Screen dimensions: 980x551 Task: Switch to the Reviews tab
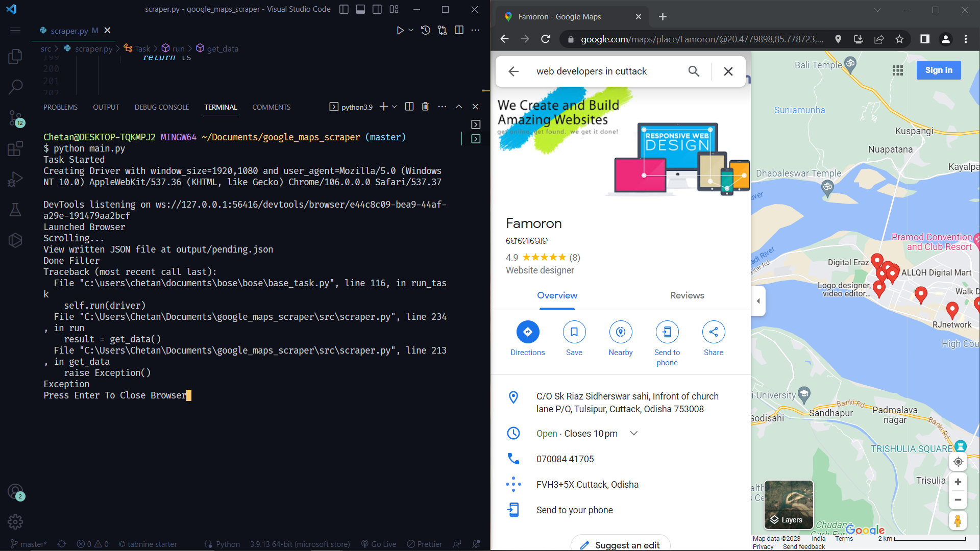pyautogui.click(x=687, y=295)
